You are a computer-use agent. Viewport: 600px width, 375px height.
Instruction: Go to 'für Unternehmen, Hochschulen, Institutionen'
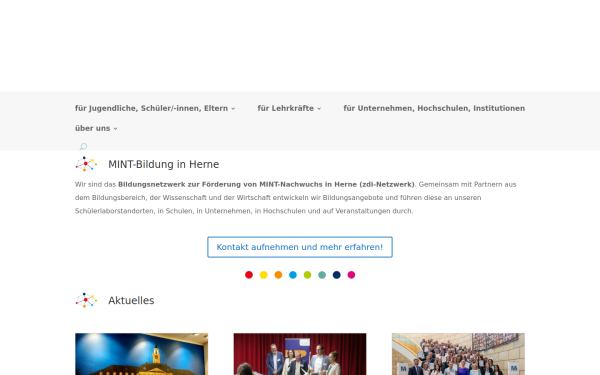[434, 108]
